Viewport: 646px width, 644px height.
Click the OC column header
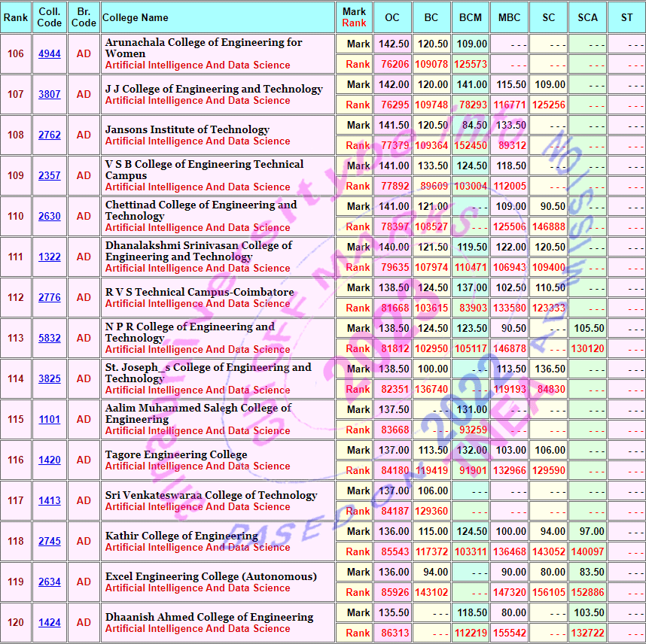392,17
